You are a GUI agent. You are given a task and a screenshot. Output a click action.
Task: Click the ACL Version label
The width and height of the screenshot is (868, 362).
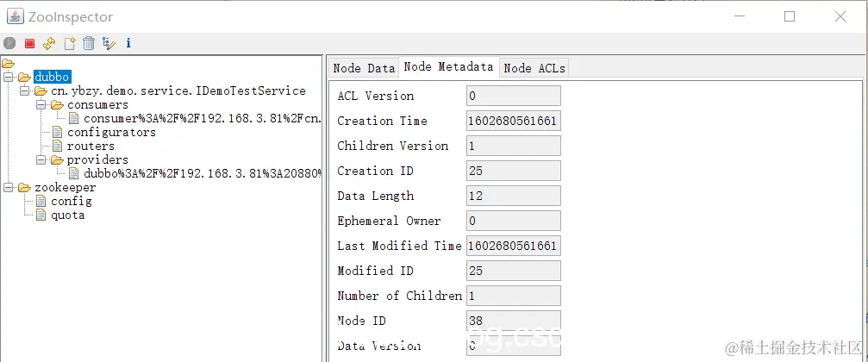click(x=375, y=96)
